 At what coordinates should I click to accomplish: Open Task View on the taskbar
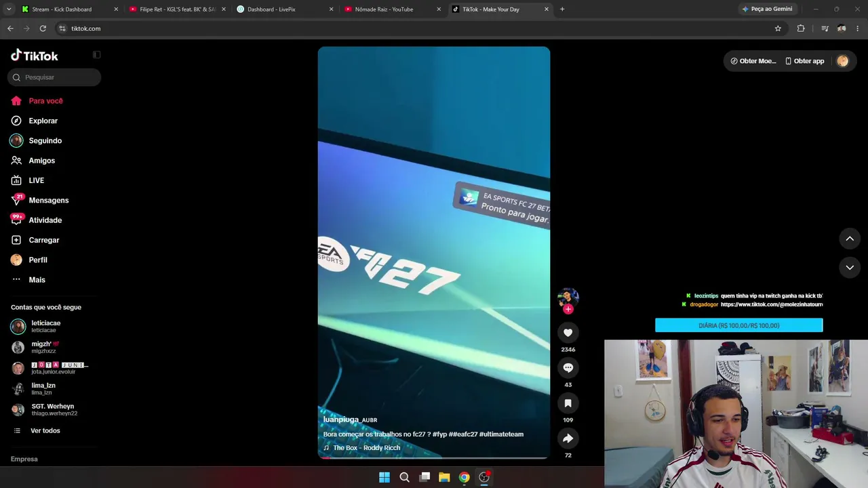click(x=425, y=477)
